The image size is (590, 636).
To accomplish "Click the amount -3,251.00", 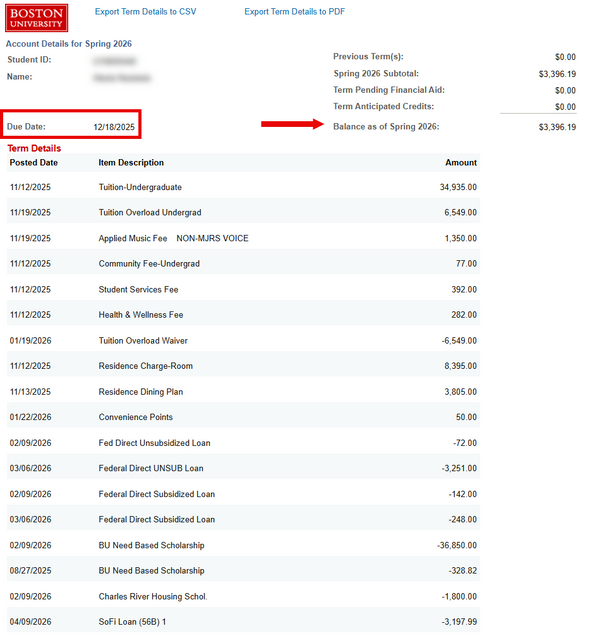I will tap(459, 468).
